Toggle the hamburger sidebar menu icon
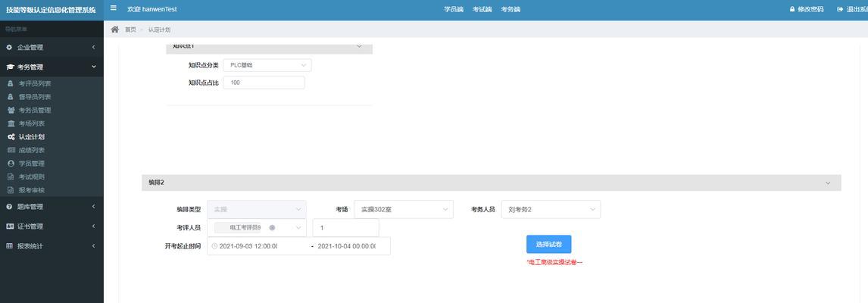The height and width of the screenshot is (303, 868). click(x=114, y=8)
